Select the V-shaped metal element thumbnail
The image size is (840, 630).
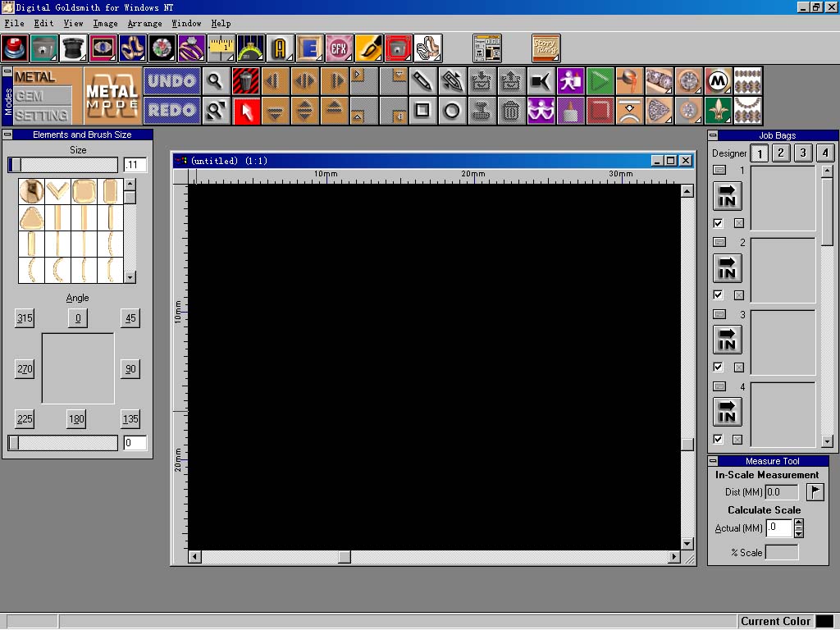pyautogui.click(x=58, y=191)
